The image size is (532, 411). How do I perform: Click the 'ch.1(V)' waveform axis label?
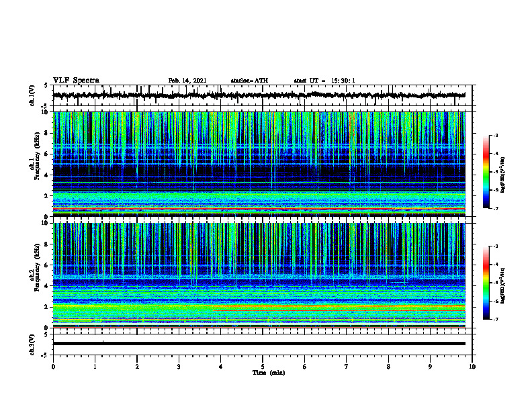coord(32,95)
